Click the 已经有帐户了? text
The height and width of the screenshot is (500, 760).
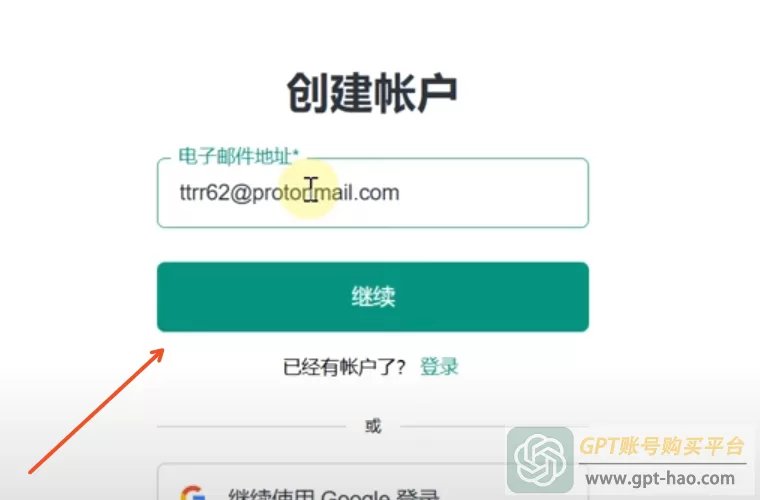tap(344, 367)
